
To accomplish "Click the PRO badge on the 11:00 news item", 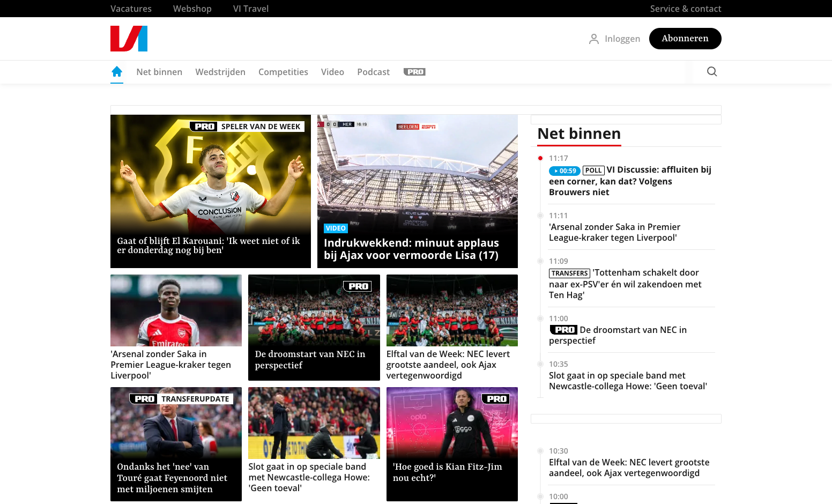I will [x=563, y=330].
